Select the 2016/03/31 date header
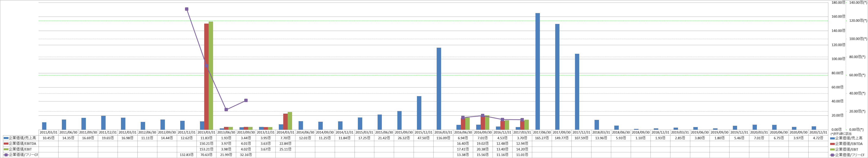The width and height of the screenshot is (868, 158). point(444,132)
